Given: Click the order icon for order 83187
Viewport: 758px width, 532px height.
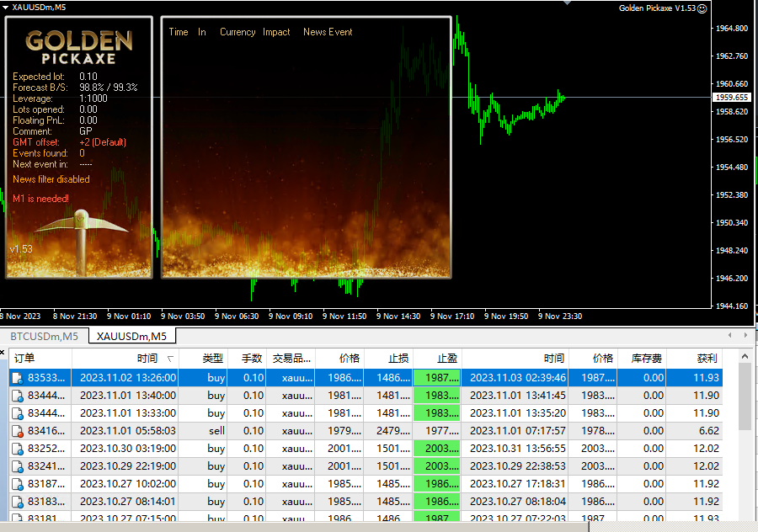Looking at the screenshot, I should [x=18, y=484].
